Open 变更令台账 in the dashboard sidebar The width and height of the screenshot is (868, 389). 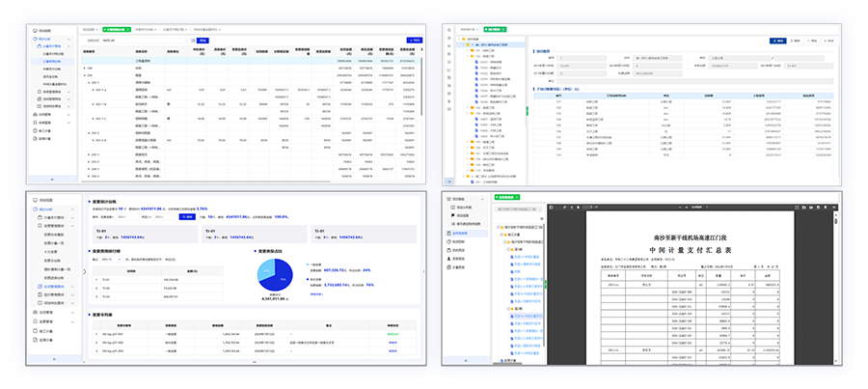pos(52,261)
